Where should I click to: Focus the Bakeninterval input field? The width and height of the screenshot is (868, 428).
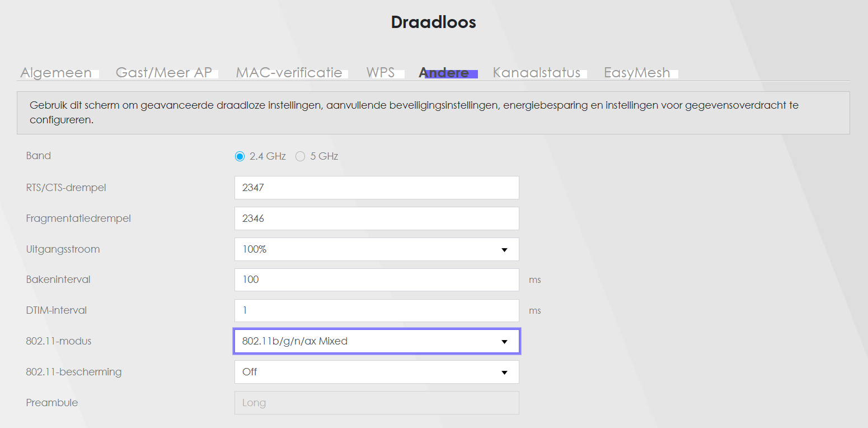click(377, 280)
